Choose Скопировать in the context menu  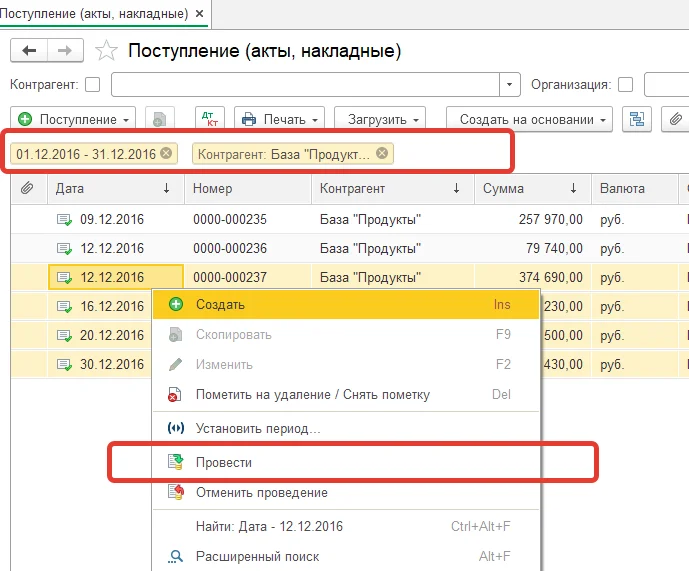coord(346,335)
